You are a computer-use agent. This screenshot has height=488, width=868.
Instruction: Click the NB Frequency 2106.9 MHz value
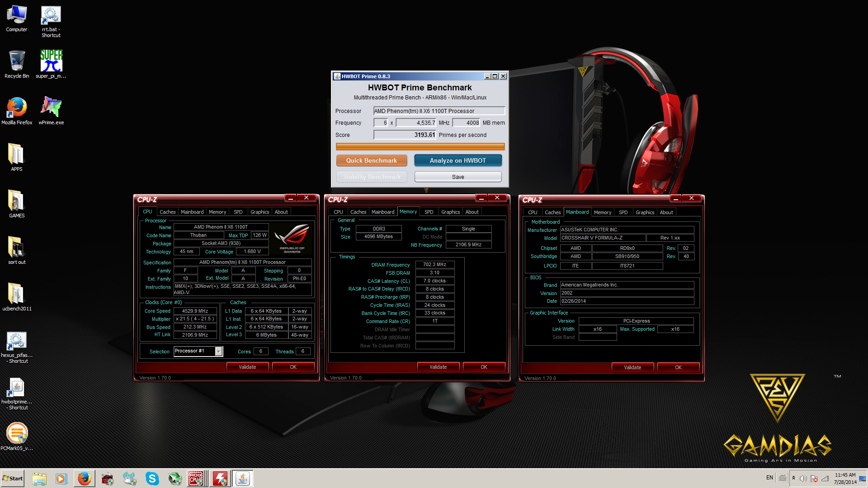[x=468, y=244]
